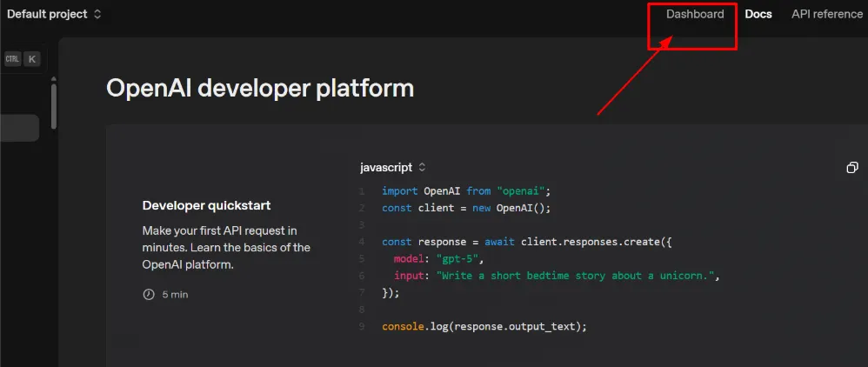Expand the javascript language dropdown
Image resolution: width=868 pixels, height=367 pixels.
pos(393,167)
